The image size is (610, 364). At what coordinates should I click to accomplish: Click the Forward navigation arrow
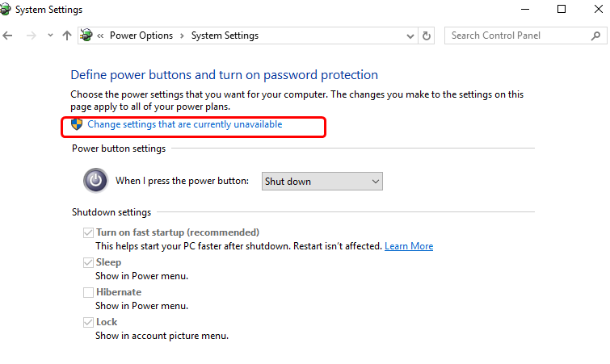31,36
